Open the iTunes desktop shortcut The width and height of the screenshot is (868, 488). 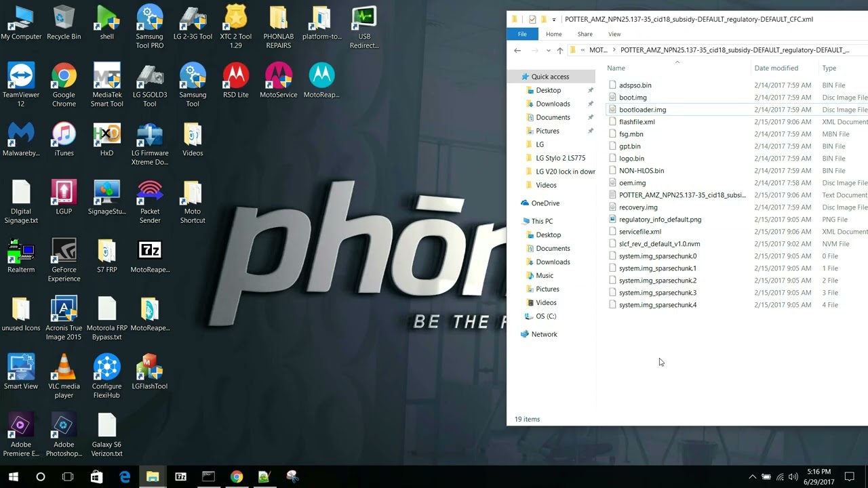(64, 139)
